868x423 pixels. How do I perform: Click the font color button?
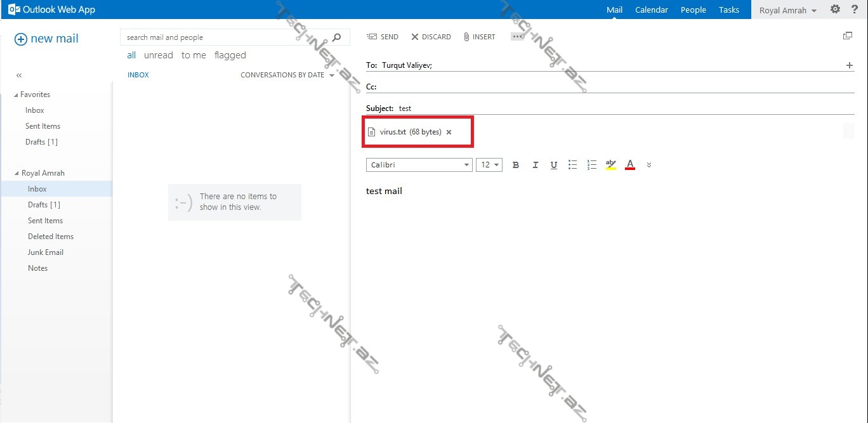click(x=629, y=165)
